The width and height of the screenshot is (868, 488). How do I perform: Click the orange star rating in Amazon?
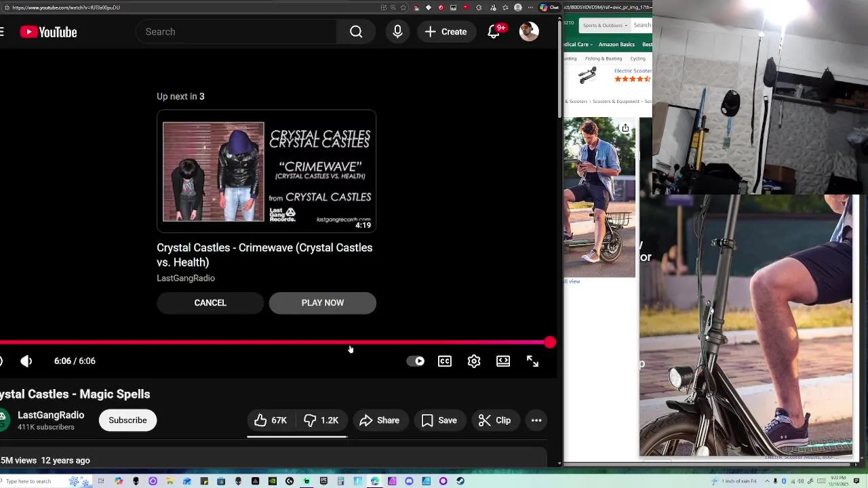point(633,79)
